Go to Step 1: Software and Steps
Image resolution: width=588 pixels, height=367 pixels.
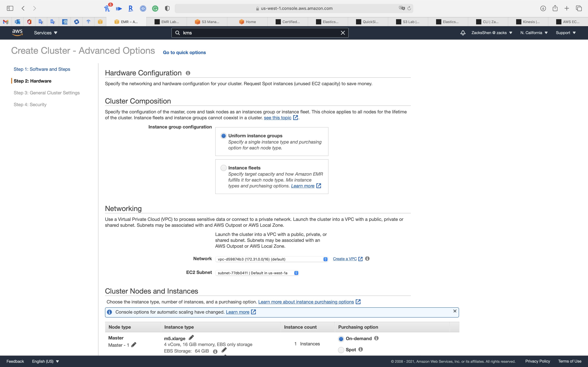[42, 69]
